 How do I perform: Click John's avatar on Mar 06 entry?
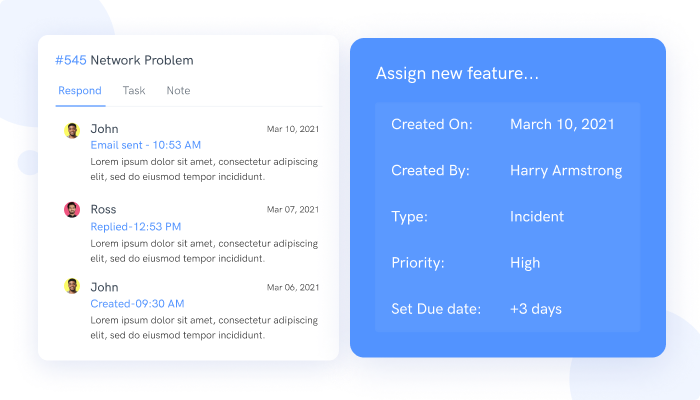click(72, 286)
